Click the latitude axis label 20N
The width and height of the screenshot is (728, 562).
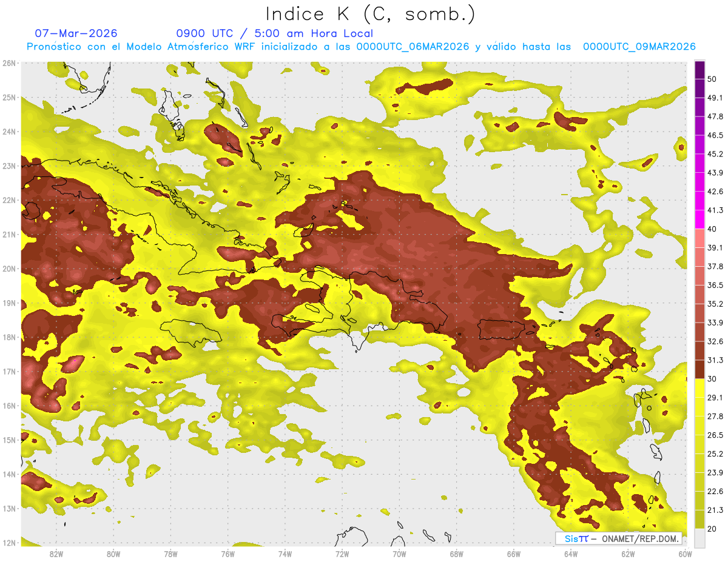pyautogui.click(x=10, y=269)
